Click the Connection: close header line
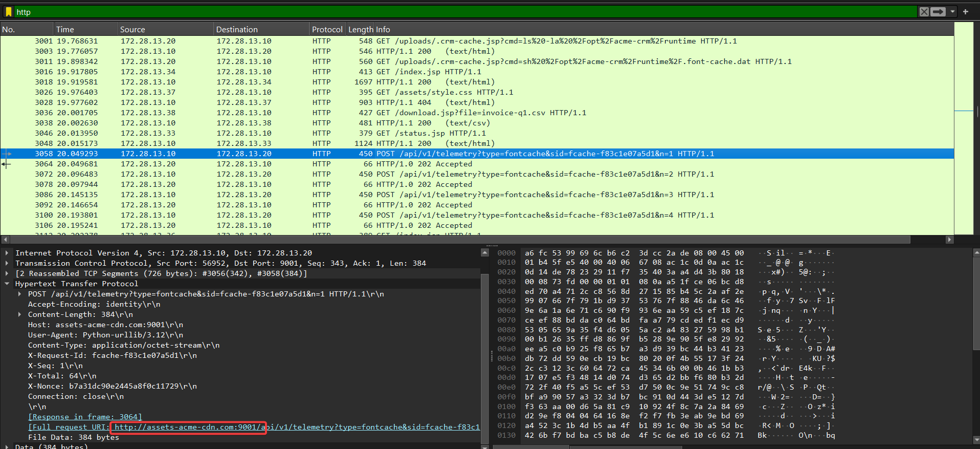 (76, 396)
